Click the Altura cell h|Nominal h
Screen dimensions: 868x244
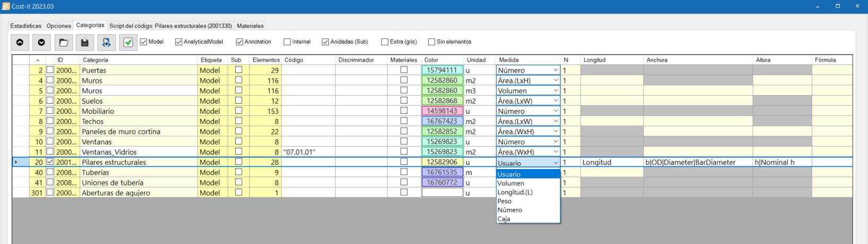(782, 162)
